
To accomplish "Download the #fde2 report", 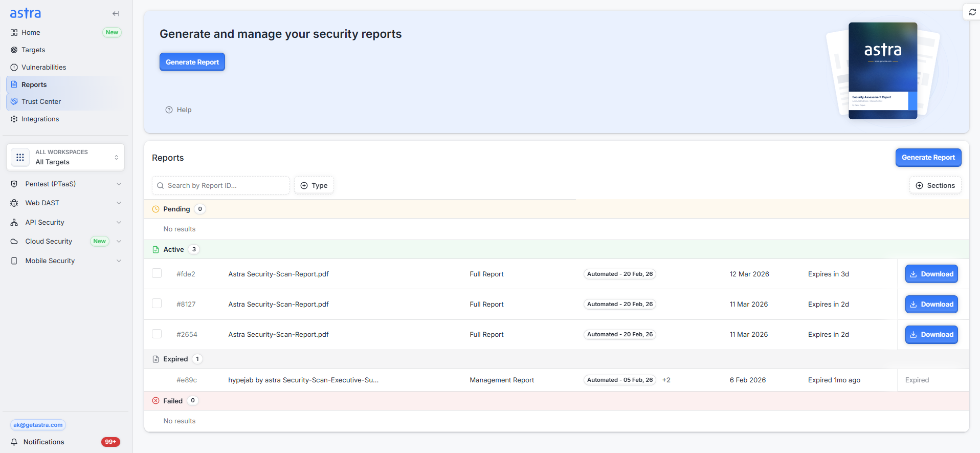I will pos(931,274).
